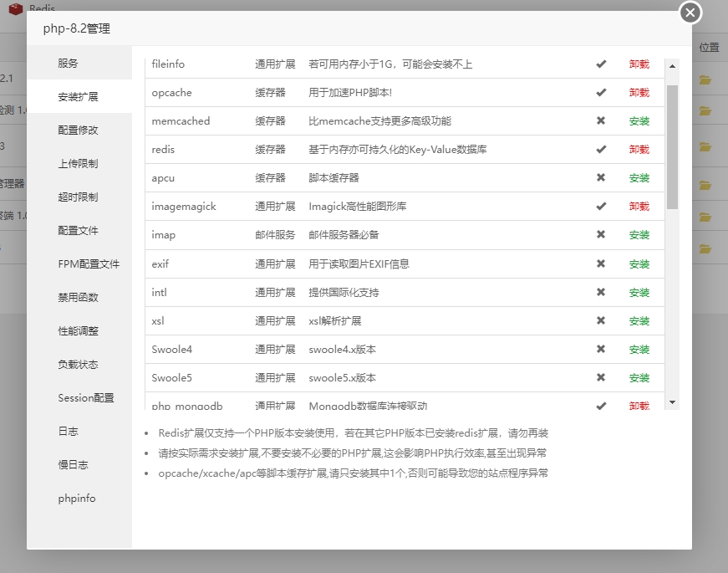728x573 pixels.
Task: Click the fileinfo installed checkmark icon
Action: click(x=601, y=64)
